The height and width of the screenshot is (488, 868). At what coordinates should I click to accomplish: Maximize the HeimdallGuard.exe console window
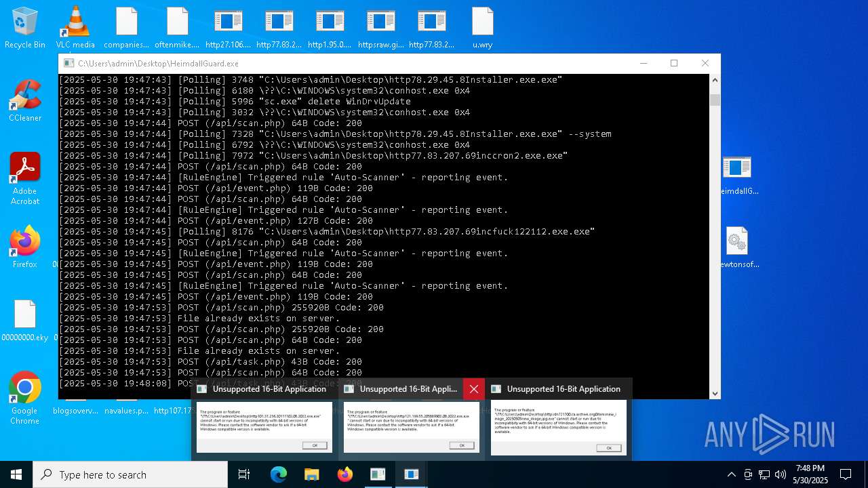pyautogui.click(x=674, y=63)
